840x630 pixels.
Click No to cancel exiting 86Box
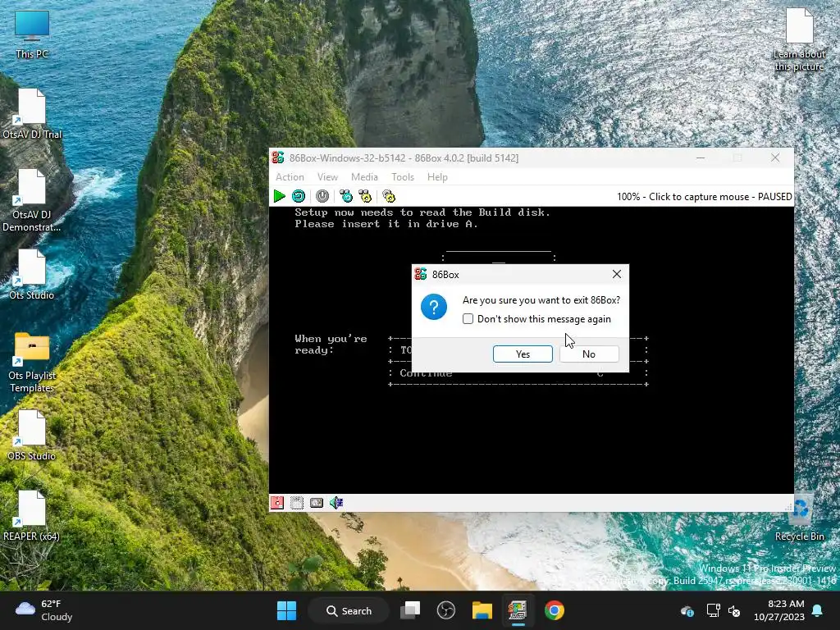tap(589, 354)
